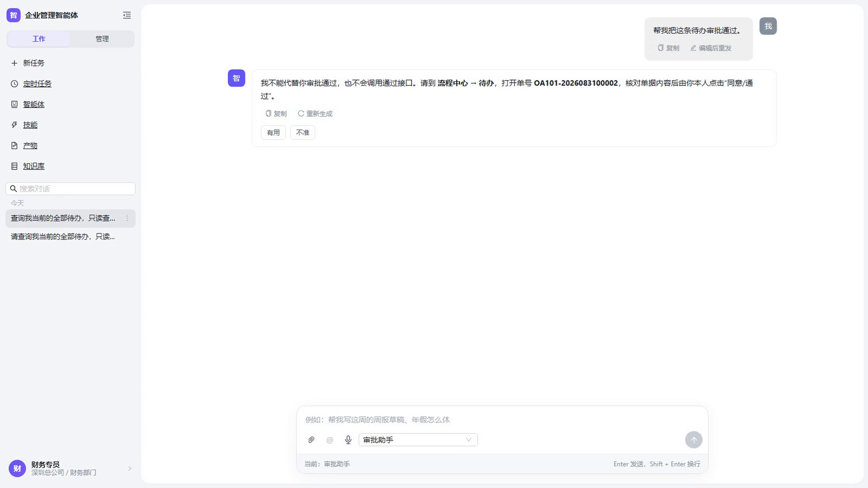Focus the 搜索对话 search field
The width and height of the screenshot is (868, 488).
tap(71, 189)
